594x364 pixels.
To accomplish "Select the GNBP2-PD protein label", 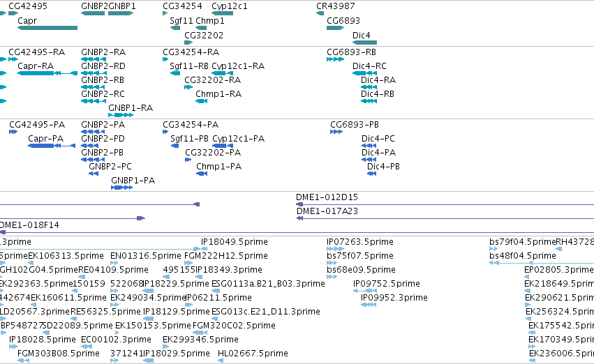I will click(x=103, y=139).
